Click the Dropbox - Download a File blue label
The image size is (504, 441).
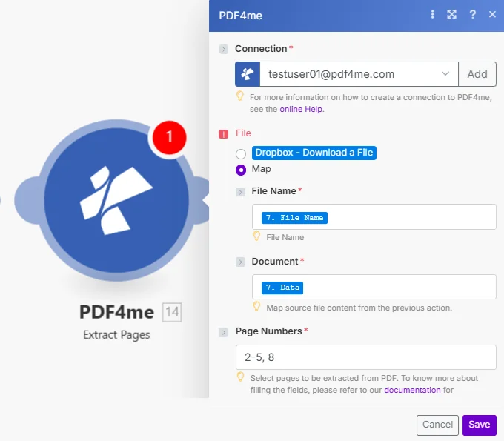pyautogui.click(x=314, y=153)
